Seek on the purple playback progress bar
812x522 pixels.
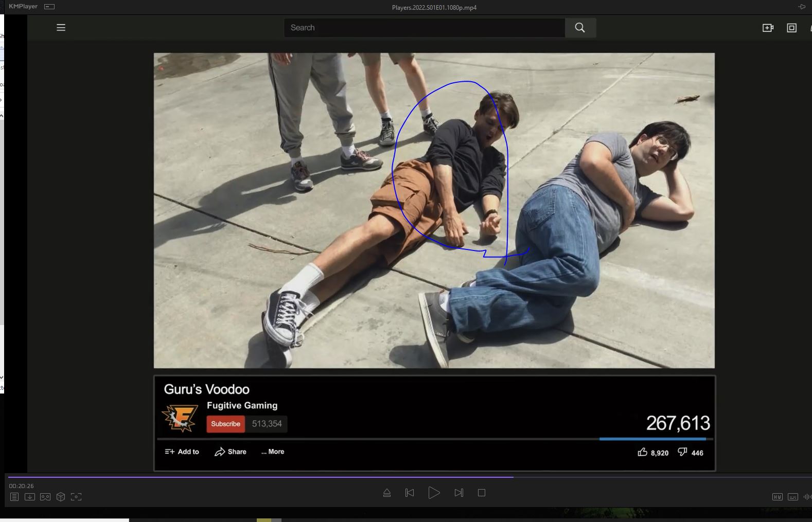tap(257, 477)
